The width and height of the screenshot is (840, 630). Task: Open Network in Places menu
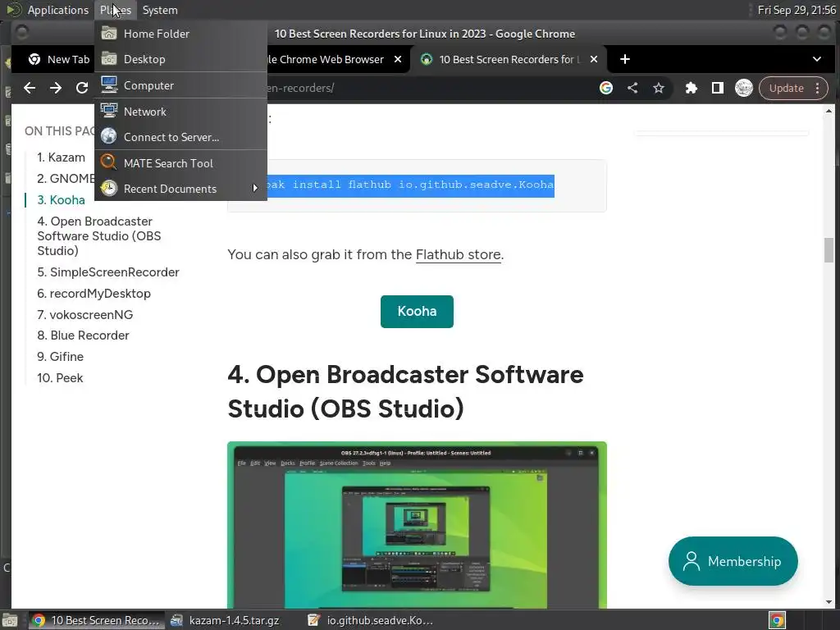(x=180, y=112)
